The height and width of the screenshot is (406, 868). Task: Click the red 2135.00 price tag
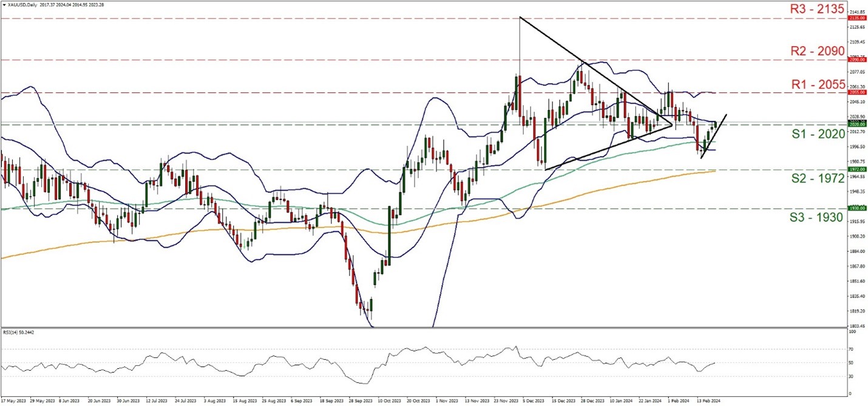coord(856,18)
